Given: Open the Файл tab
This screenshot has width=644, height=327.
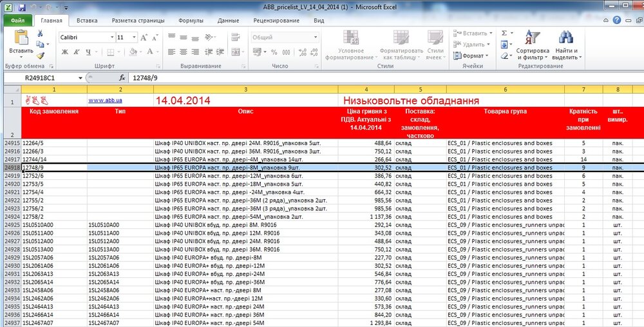Looking at the screenshot, I should [x=17, y=21].
